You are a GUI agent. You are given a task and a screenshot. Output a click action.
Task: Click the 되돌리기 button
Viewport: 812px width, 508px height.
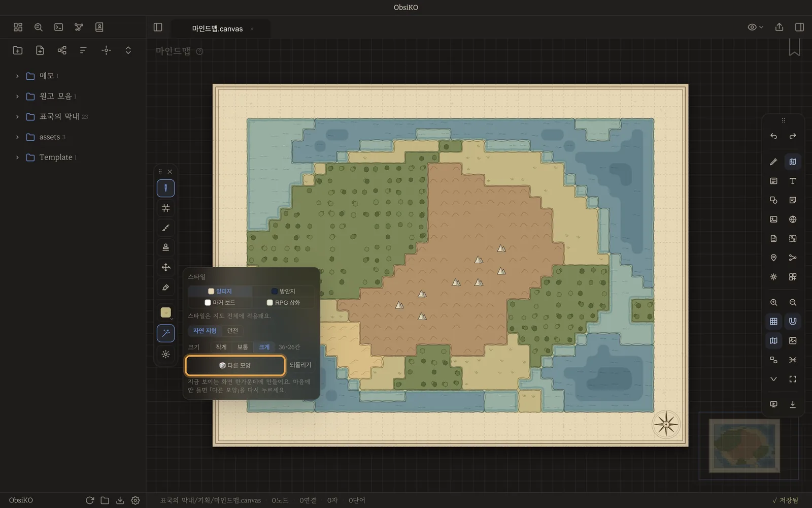pyautogui.click(x=300, y=365)
